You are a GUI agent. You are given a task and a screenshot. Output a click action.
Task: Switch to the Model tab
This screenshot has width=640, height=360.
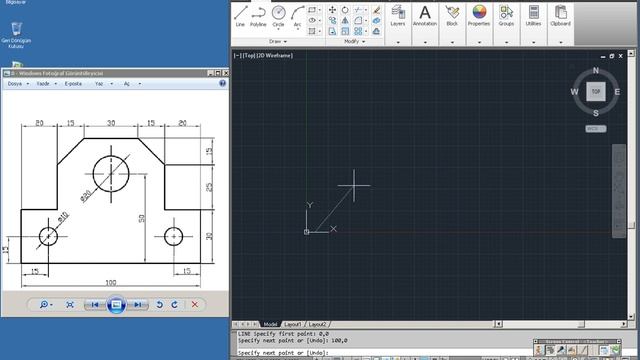270,324
